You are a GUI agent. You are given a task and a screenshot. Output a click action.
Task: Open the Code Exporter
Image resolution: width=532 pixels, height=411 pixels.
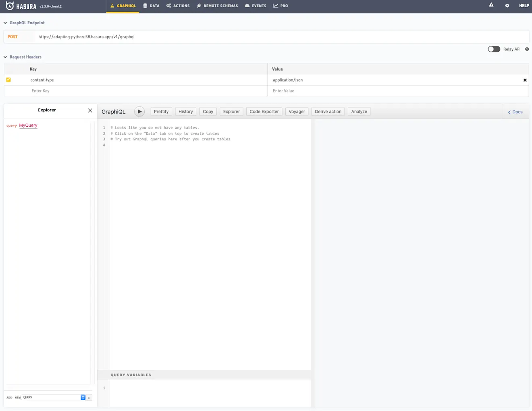tap(264, 112)
